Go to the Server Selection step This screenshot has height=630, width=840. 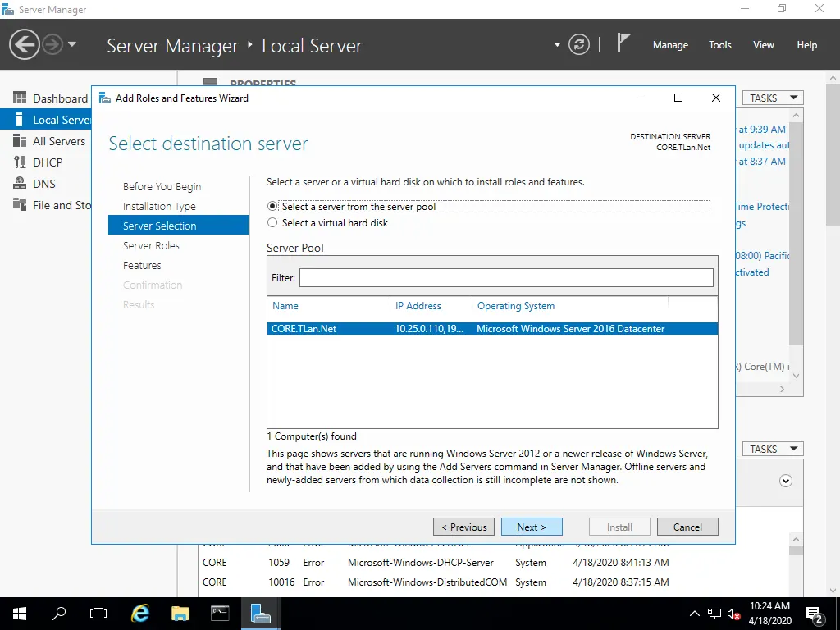pyautogui.click(x=178, y=226)
